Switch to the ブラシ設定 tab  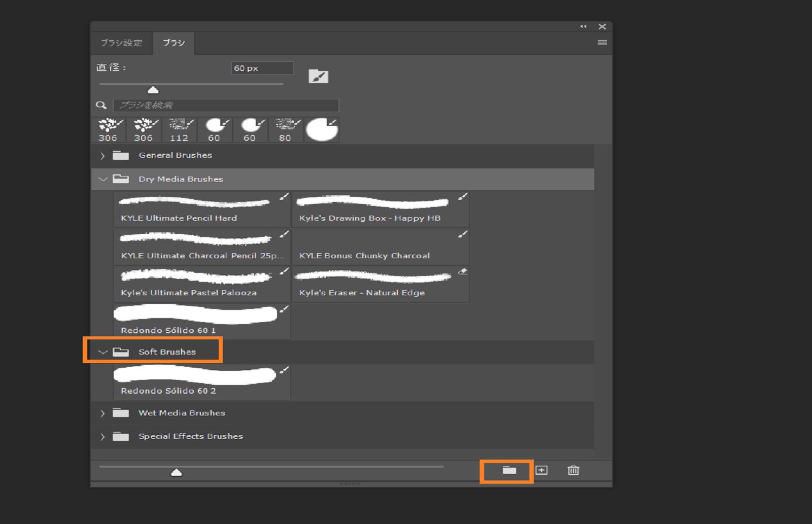(122, 43)
